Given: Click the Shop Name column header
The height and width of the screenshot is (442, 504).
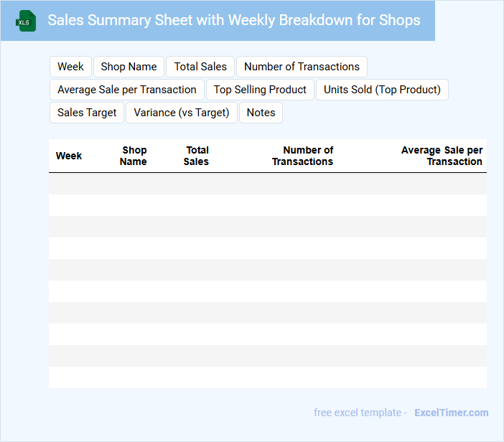Looking at the screenshot, I should point(134,156).
